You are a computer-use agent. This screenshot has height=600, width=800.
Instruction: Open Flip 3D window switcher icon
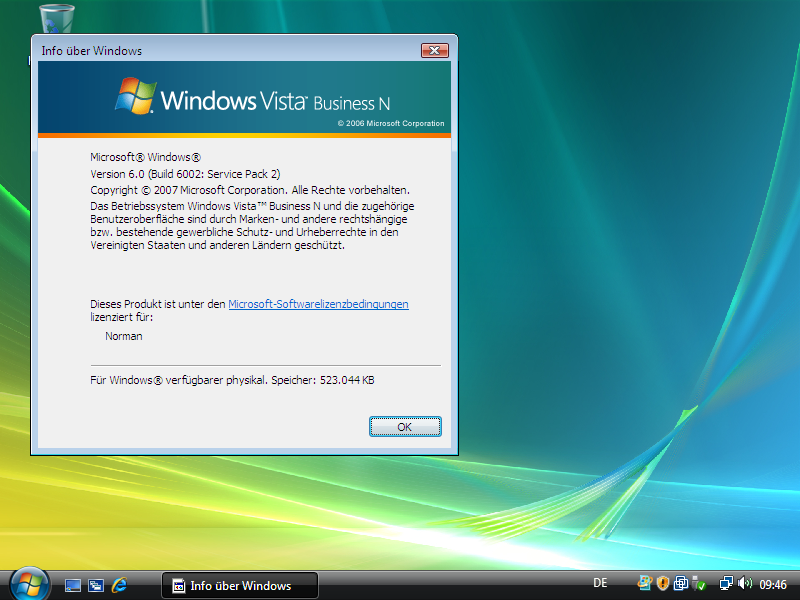(x=95, y=584)
